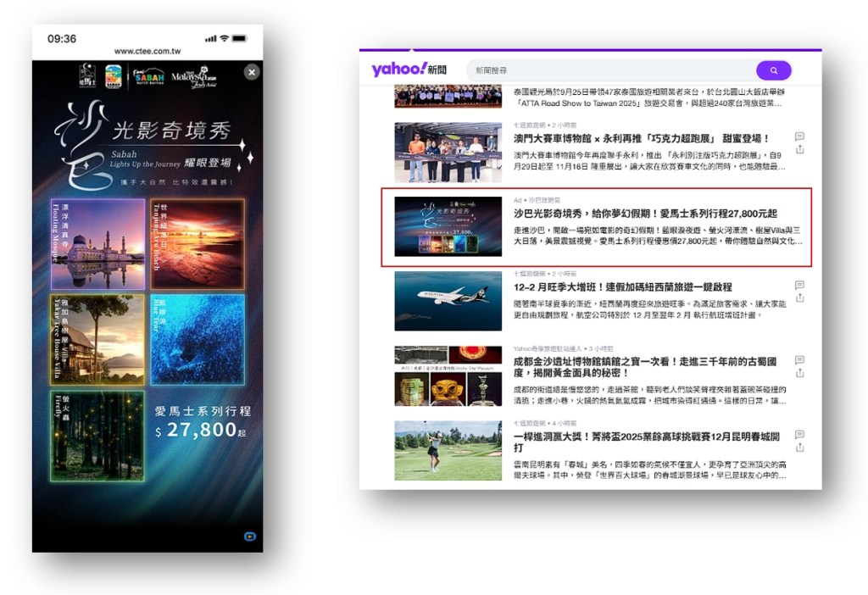Click the purple Yahoo search button

(x=773, y=70)
